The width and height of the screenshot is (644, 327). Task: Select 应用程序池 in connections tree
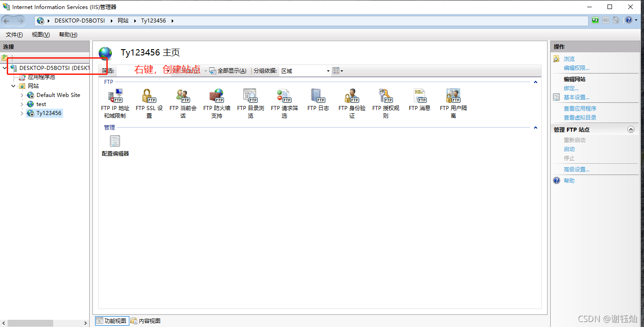click(x=41, y=77)
